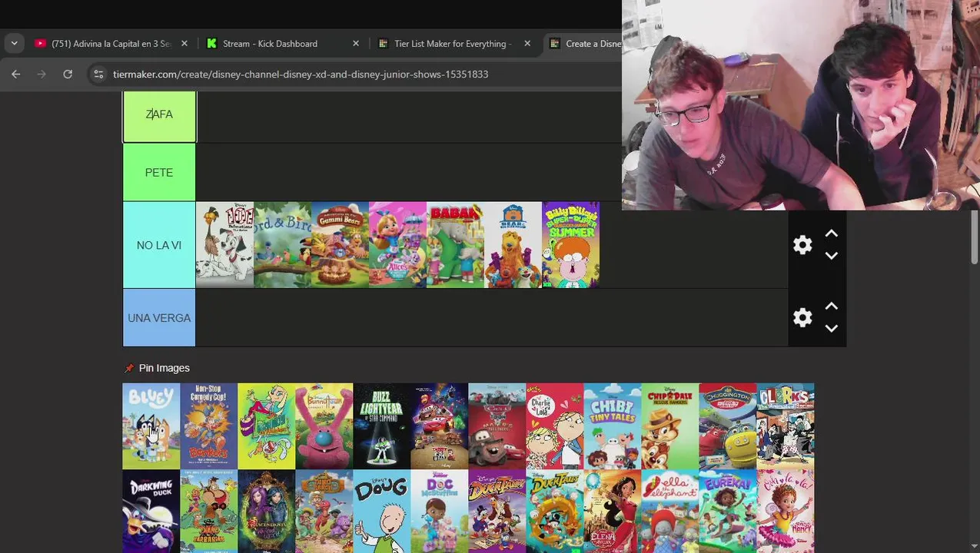This screenshot has height=553, width=980.
Task: Select the Eureka! thumbnail
Action: (x=728, y=512)
